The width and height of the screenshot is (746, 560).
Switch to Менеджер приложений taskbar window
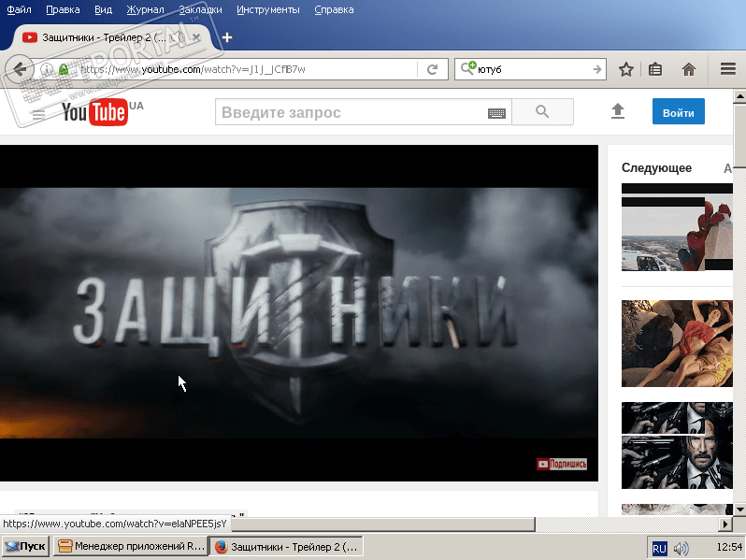131,547
